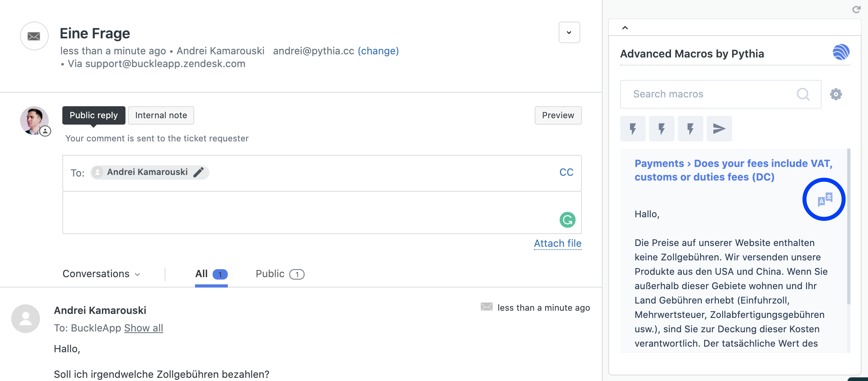Click the macro preview scrollbar
The height and width of the screenshot is (381, 868).
click(848, 226)
